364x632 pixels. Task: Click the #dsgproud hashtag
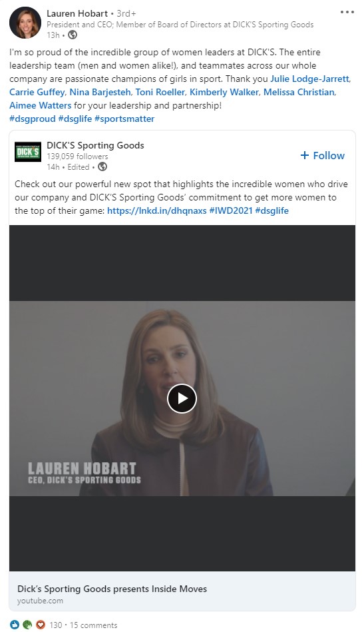click(x=32, y=119)
